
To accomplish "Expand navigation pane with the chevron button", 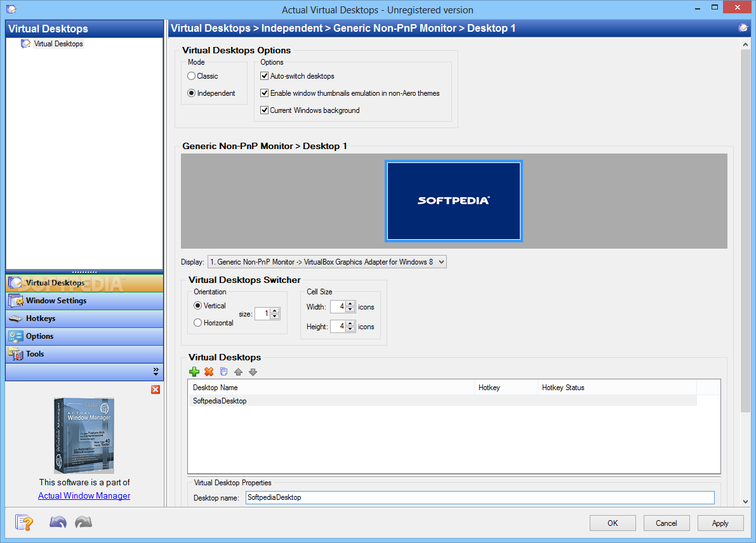I will 156,372.
